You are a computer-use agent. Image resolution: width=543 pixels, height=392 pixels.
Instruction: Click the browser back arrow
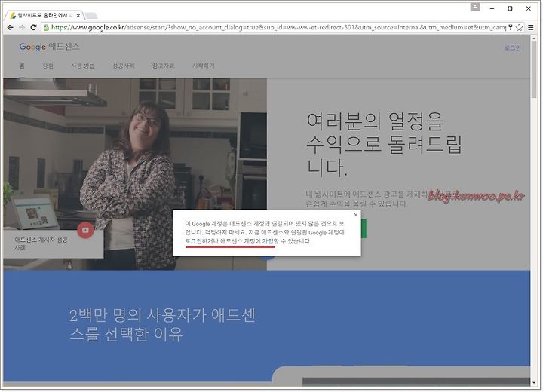coord(10,27)
